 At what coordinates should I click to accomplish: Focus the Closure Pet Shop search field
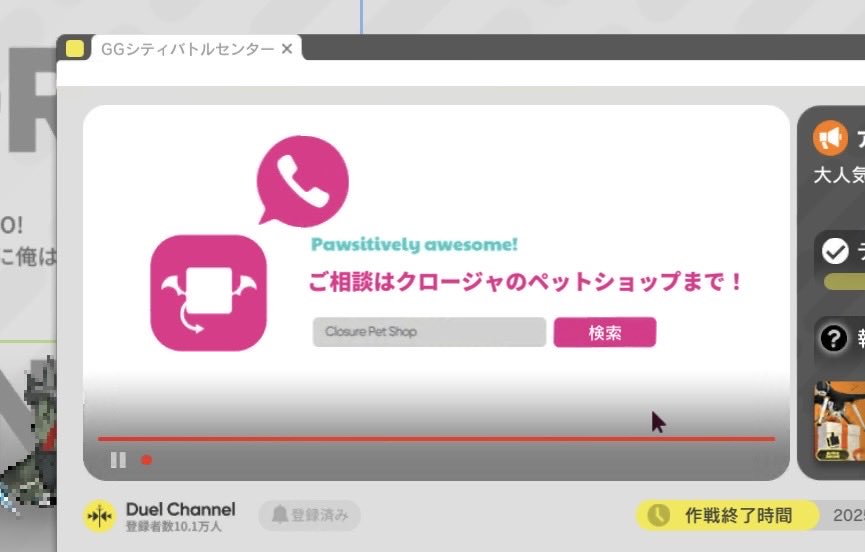[x=429, y=332]
